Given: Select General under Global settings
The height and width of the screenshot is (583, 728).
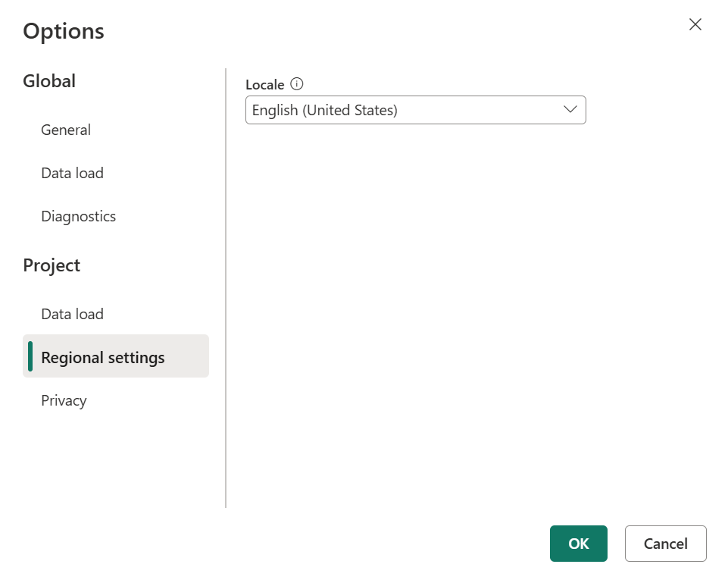Looking at the screenshot, I should coord(65,130).
